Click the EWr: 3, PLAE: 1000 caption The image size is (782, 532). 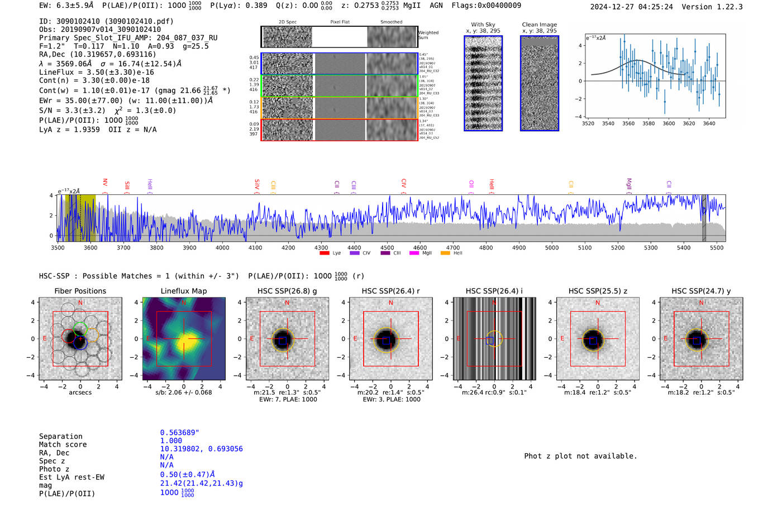[x=391, y=400]
